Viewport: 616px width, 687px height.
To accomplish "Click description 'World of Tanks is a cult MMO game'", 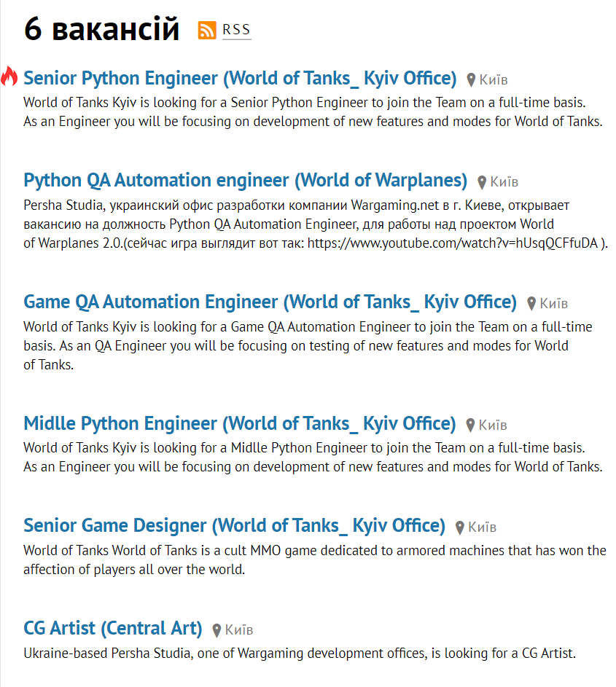I will point(315,560).
